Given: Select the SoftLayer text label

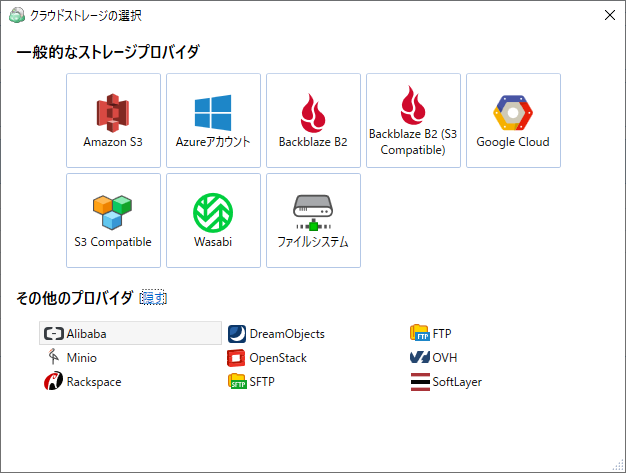Looking at the screenshot, I should 457,382.
